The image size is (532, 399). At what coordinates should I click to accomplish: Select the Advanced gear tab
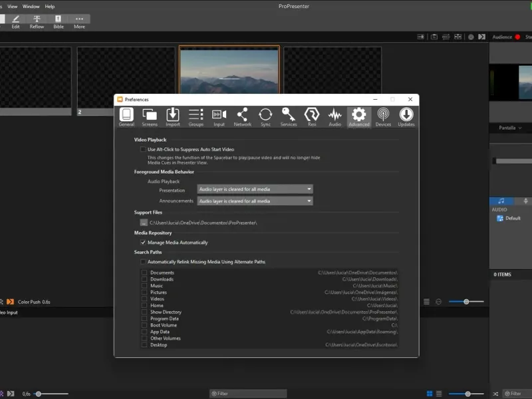point(359,117)
